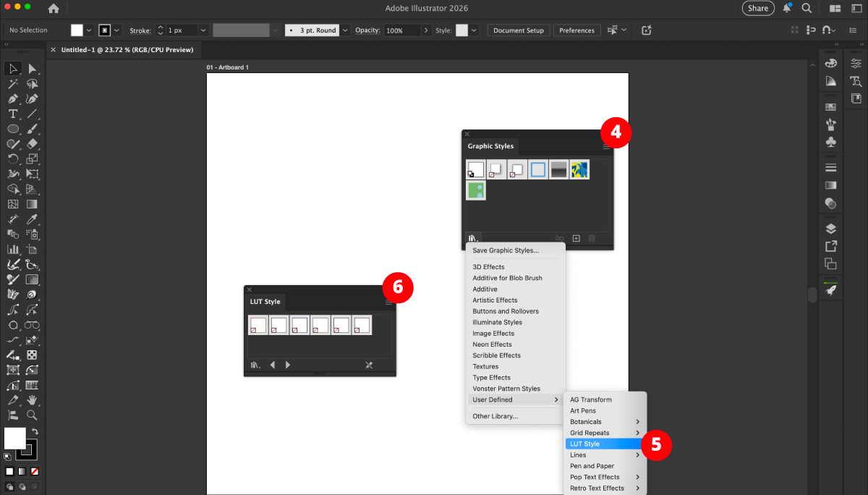Screen dimensions: 868x495
Task: Pick the Zoom tool in toolbar
Action: pyautogui.click(x=32, y=415)
